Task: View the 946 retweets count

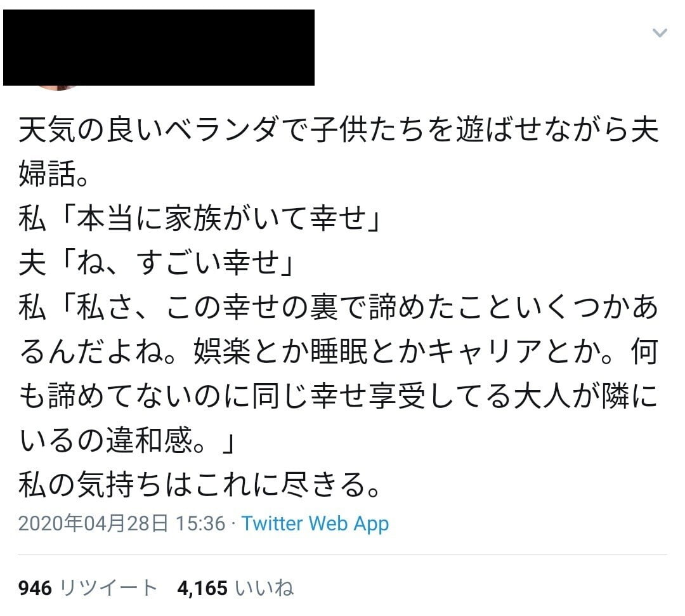Action: 35,588
